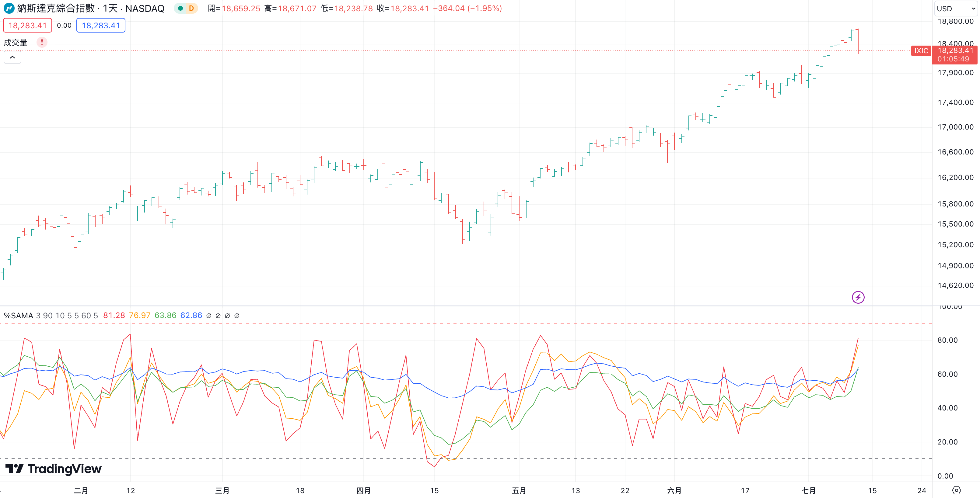The image size is (980, 498).
Task: Select the %SAMA indicator legend name
Action: point(18,316)
